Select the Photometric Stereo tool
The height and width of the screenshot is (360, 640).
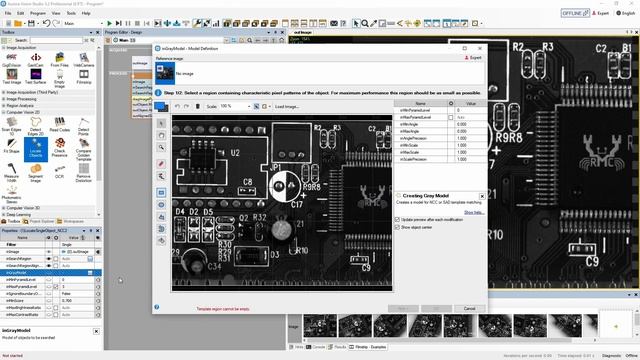(x=11, y=195)
